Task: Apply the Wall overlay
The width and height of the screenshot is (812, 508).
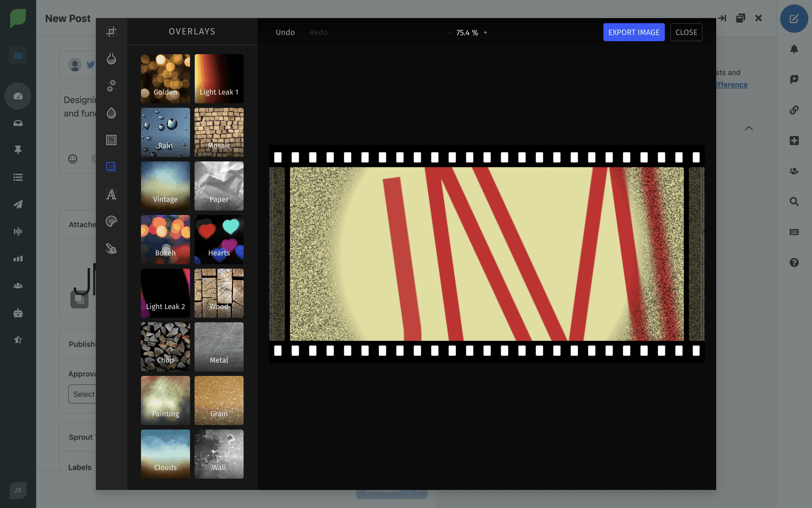Action: 219,454
